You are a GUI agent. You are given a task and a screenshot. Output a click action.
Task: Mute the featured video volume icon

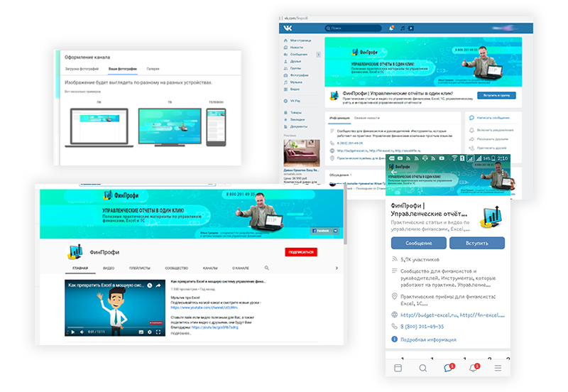(82, 332)
